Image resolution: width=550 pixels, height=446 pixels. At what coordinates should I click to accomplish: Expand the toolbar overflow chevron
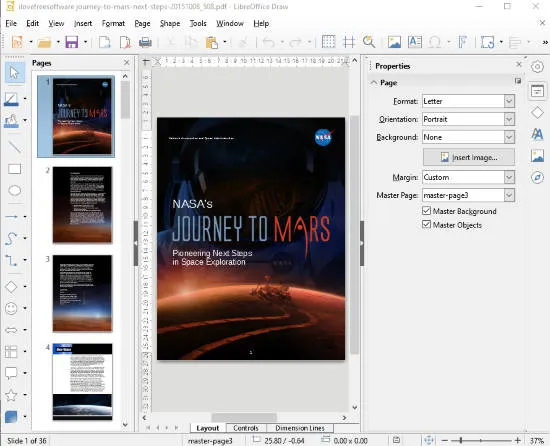545,42
